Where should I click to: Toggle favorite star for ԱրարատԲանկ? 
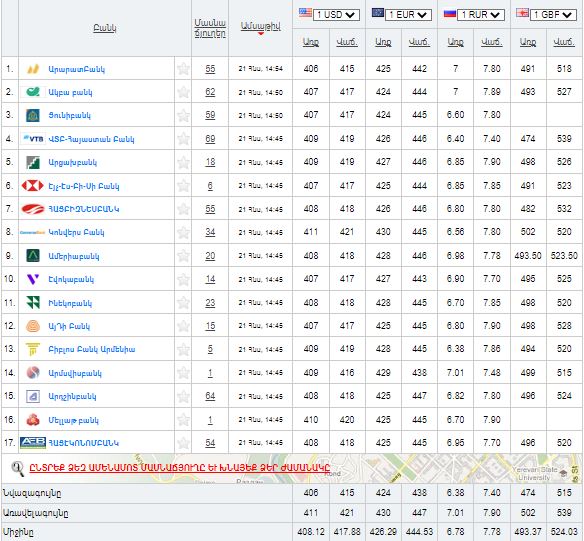click(x=183, y=69)
